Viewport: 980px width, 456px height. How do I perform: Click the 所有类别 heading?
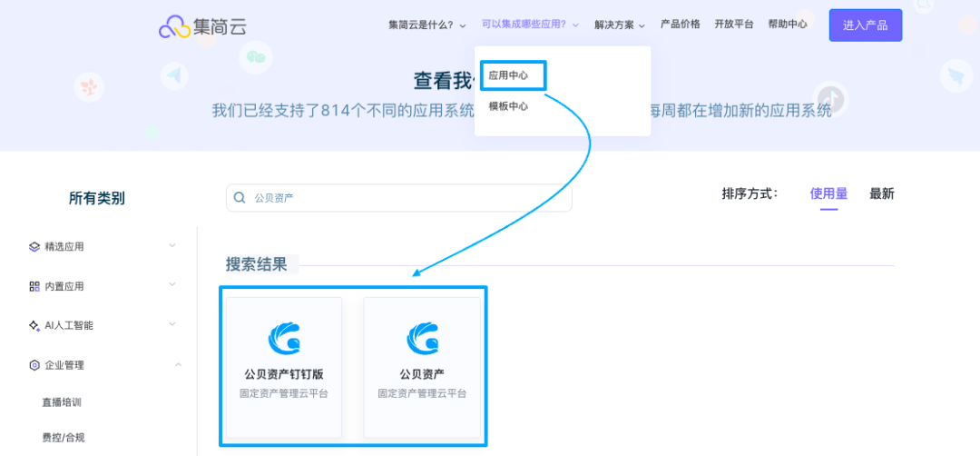(97, 199)
